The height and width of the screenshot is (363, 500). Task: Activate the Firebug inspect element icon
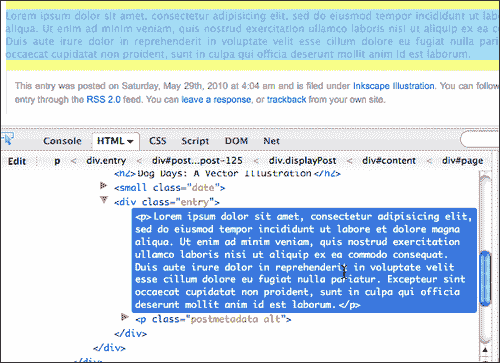coord(7,139)
